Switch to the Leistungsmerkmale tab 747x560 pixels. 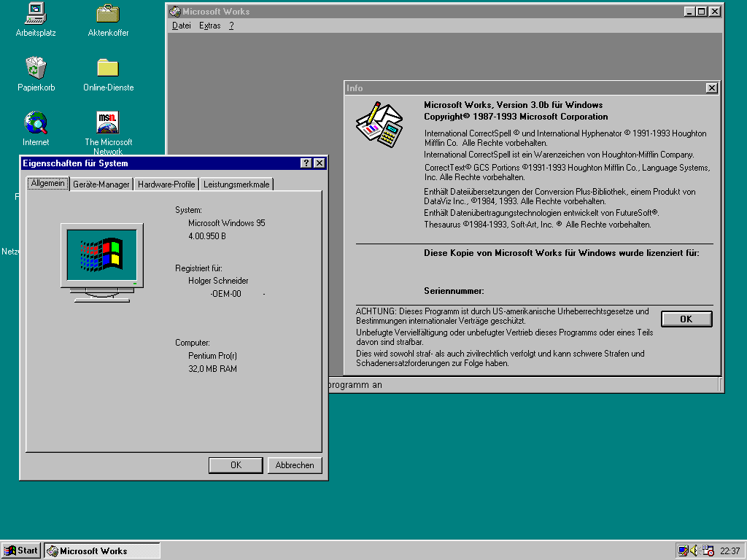click(x=236, y=184)
